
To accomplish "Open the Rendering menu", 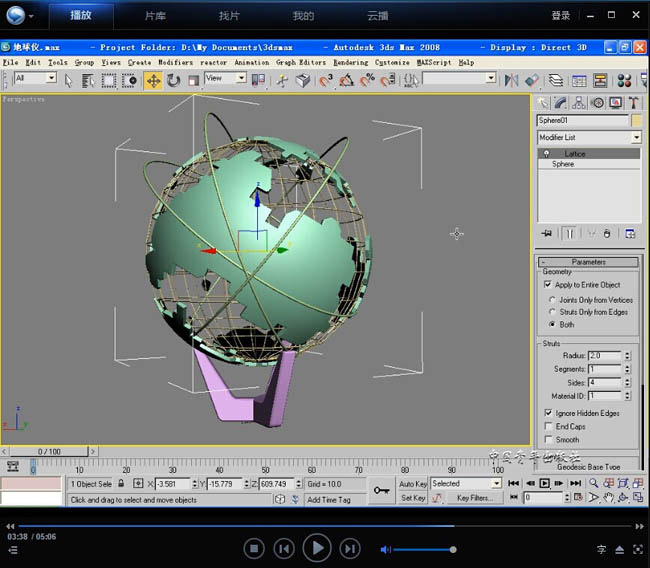I will pos(350,62).
